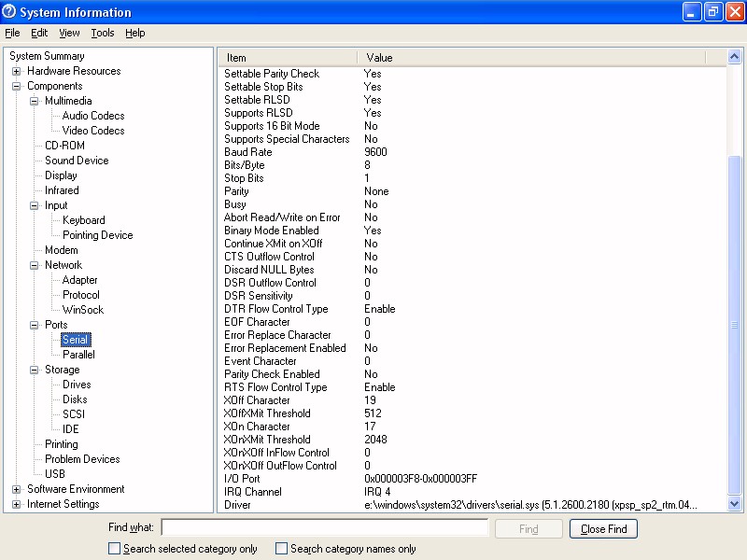Viewport: 747px width, 560px height.
Task: Toggle Search category names only checkbox
Action: [x=282, y=549]
